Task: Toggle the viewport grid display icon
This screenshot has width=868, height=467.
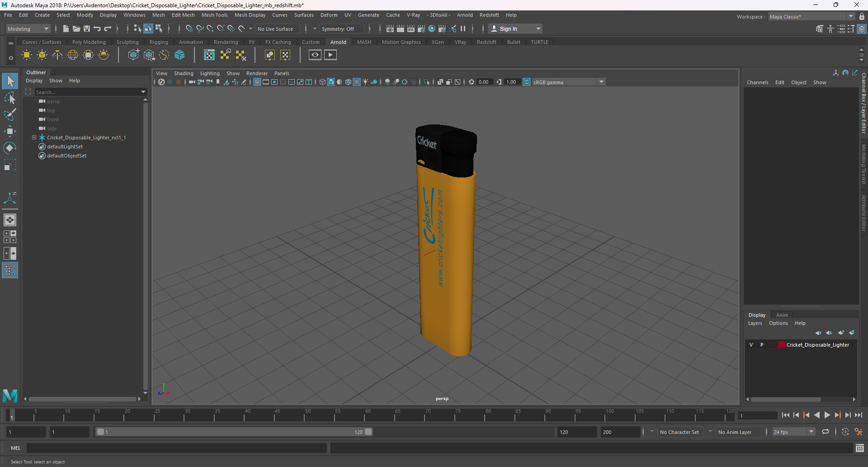Action: coord(257,82)
